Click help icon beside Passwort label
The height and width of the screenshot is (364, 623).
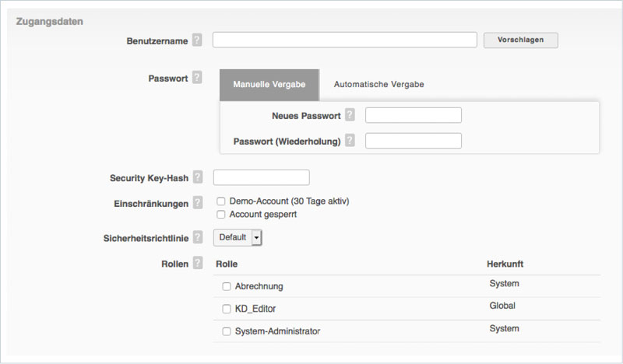pos(197,78)
